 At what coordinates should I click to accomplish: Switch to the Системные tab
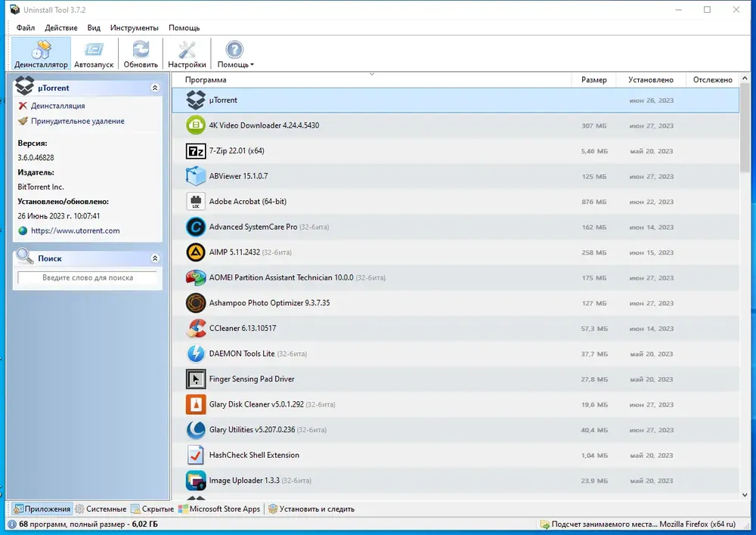click(101, 509)
